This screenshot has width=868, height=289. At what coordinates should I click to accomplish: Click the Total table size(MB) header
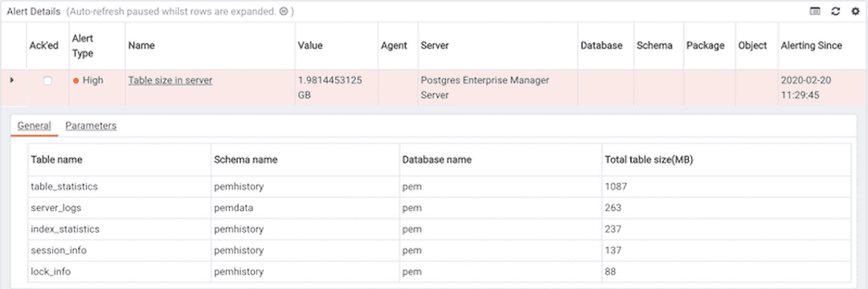click(x=649, y=160)
